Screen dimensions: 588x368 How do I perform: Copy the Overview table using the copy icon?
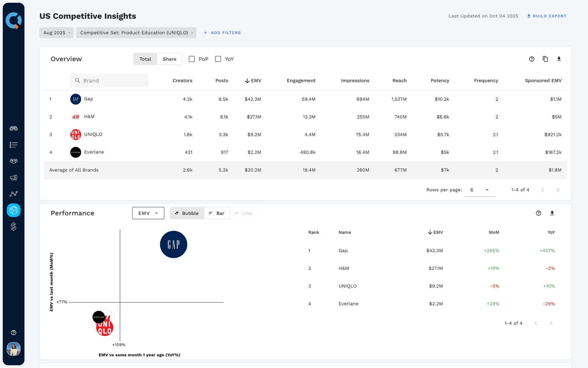(545, 59)
